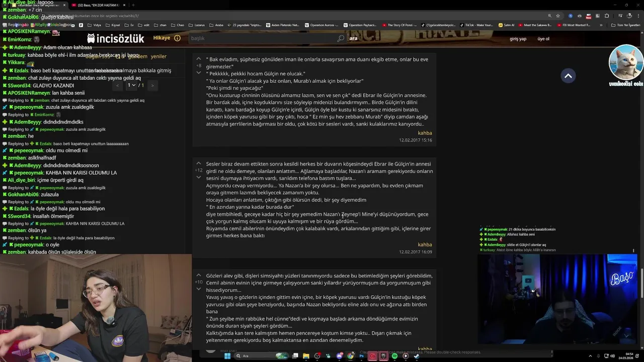Viewport: 644px width, 362px height.
Task: Open Spotify from taskbar
Action: 394,356
